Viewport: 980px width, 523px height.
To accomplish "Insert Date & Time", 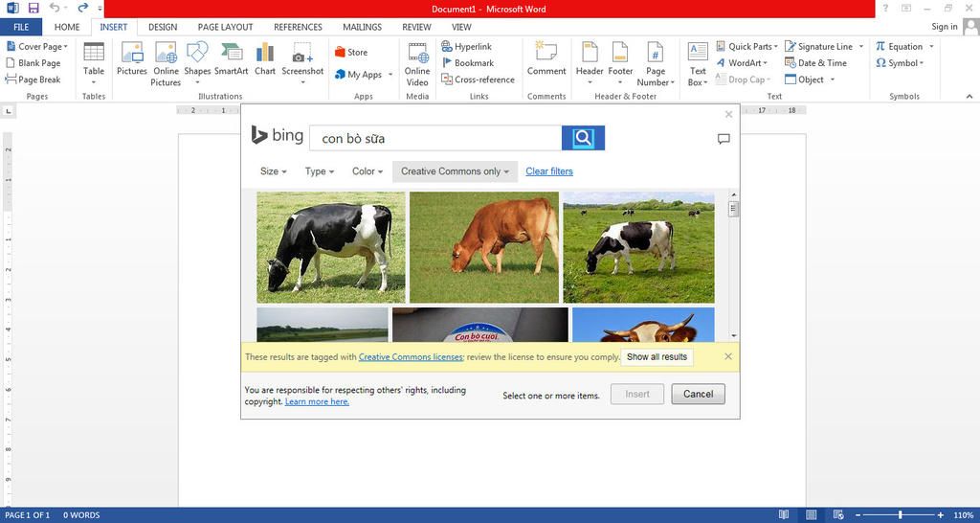I will click(815, 62).
